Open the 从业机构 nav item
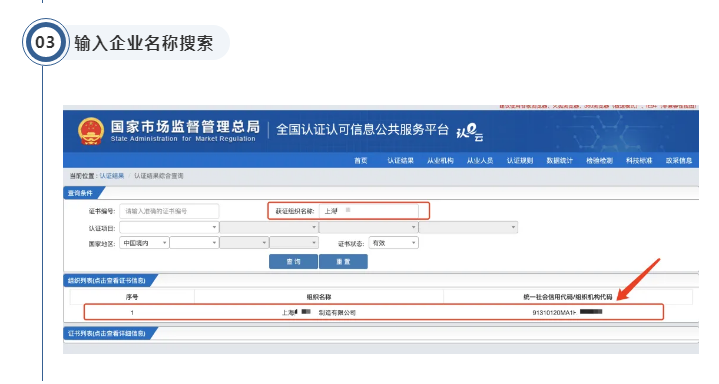The image size is (719, 384). (440, 161)
